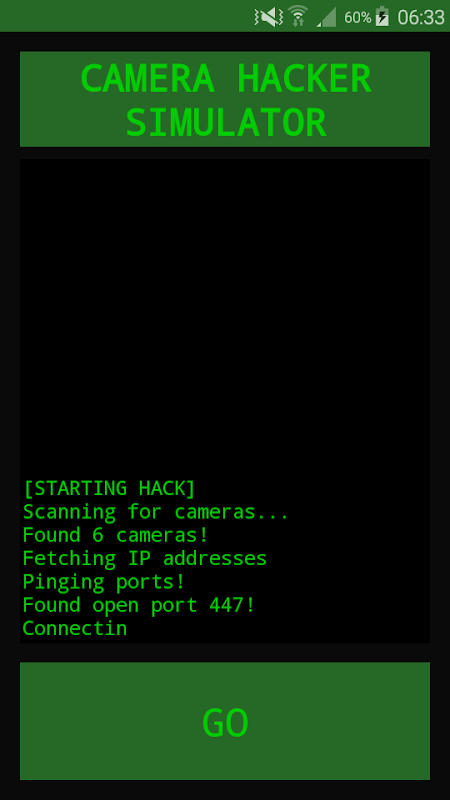
Task: Tap the word SIMULATOR in the header
Action: [x=226, y=123]
